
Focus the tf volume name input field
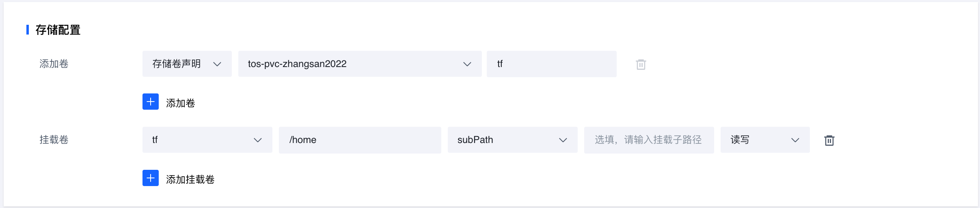point(551,64)
